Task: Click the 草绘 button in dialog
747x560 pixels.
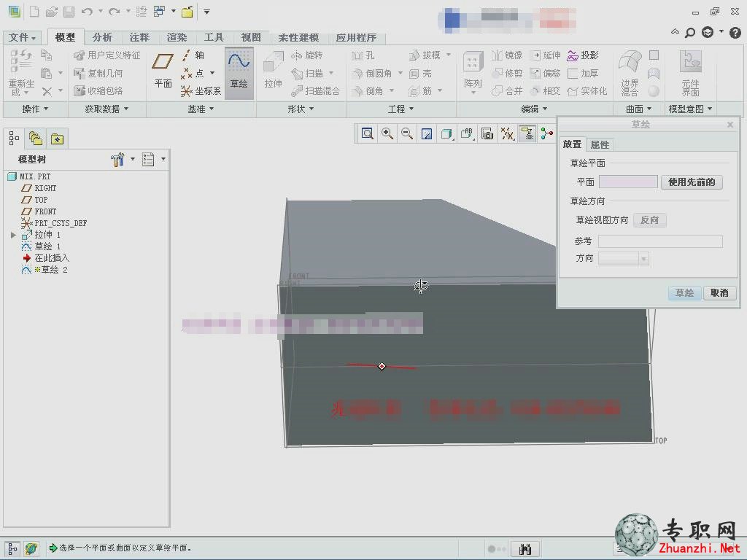Action: pos(684,293)
